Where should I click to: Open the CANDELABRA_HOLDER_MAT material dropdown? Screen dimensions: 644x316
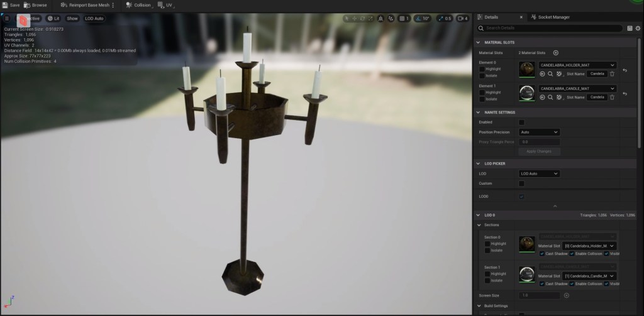pyautogui.click(x=577, y=65)
